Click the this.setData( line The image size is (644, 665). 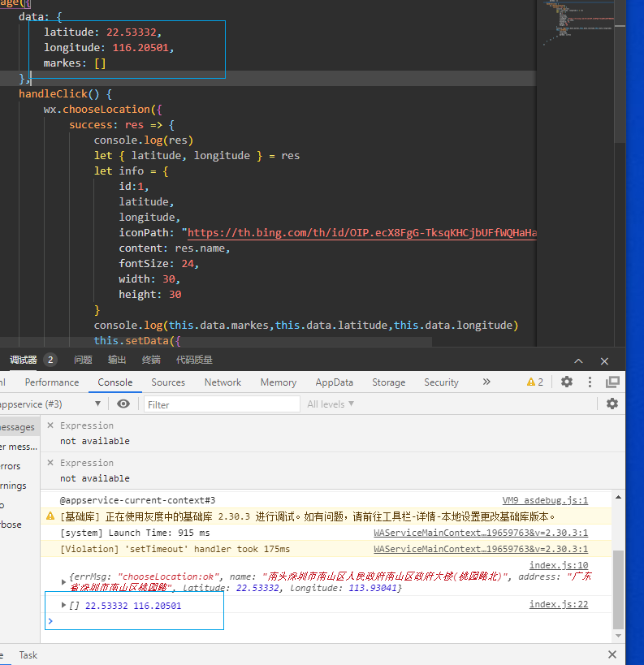coord(137,340)
